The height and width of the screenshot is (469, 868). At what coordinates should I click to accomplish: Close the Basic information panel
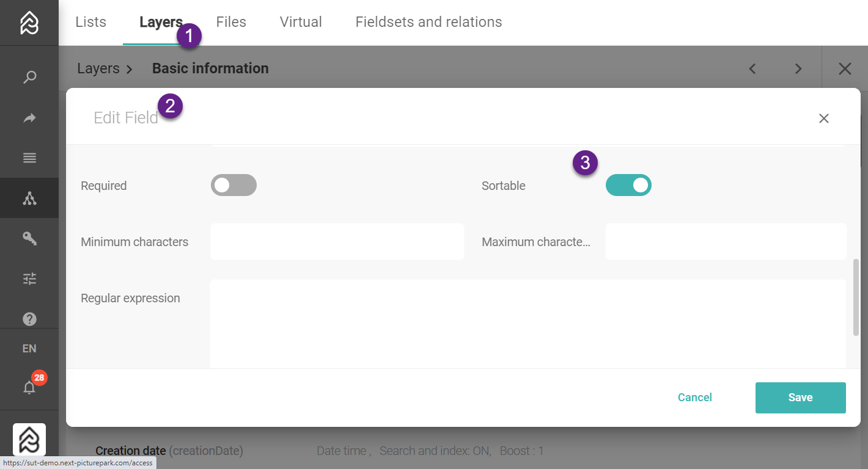[x=845, y=68]
